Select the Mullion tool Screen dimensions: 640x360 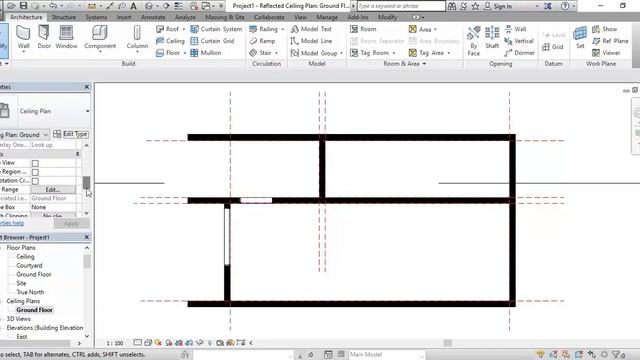[206, 53]
